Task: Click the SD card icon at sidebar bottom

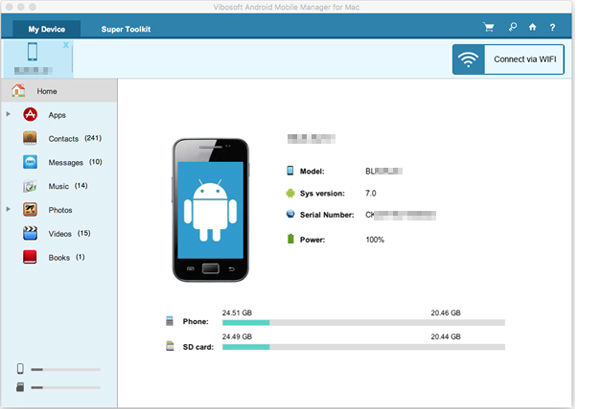Action: pos(20,387)
